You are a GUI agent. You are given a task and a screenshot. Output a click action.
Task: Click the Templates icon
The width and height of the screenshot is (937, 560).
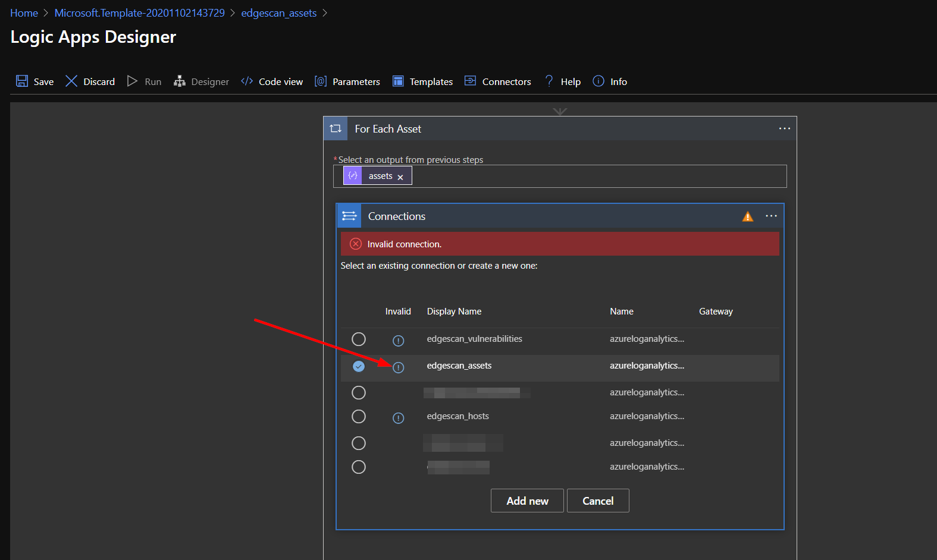398,81
